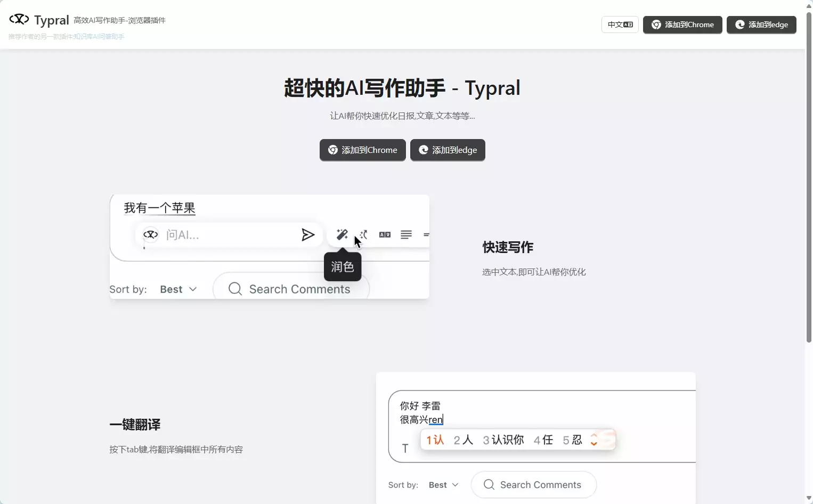Open the 知识库AI问答助手 recommended plugin link
The height and width of the screenshot is (504, 813).
[x=99, y=37]
